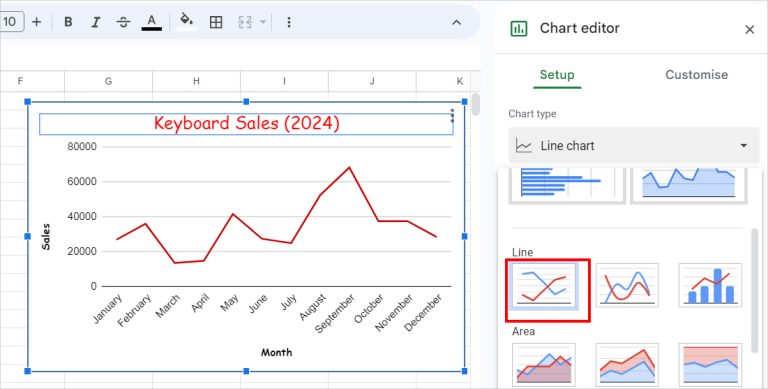Click the spreadsheet vertical scrollbar
Screen dimensions: 768x389
tap(475, 104)
